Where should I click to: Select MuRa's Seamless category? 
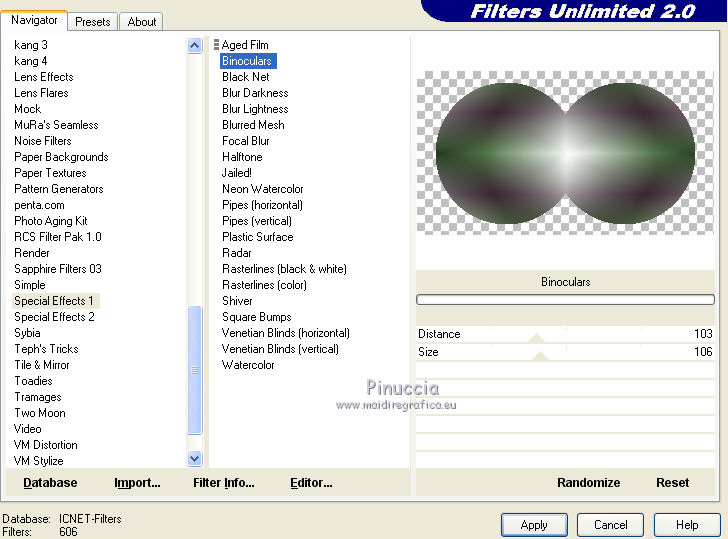(56, 125)
